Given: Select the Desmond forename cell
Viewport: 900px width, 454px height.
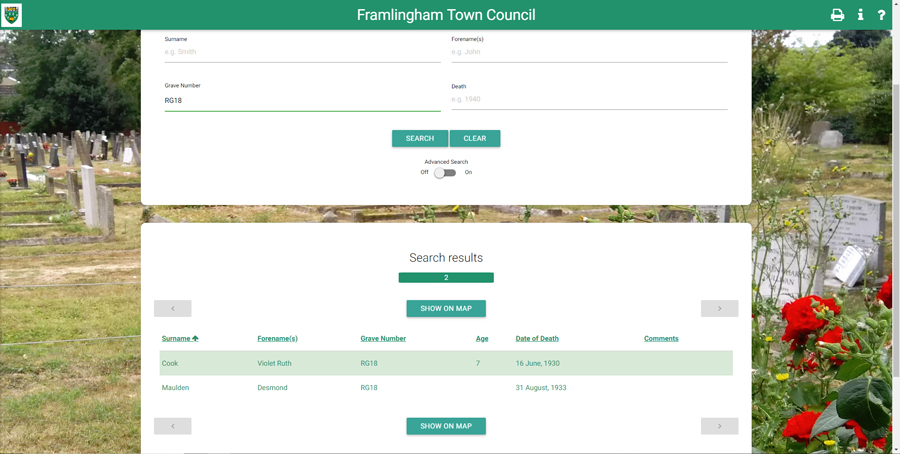Looking at the screenshot, I should (272, 387).
